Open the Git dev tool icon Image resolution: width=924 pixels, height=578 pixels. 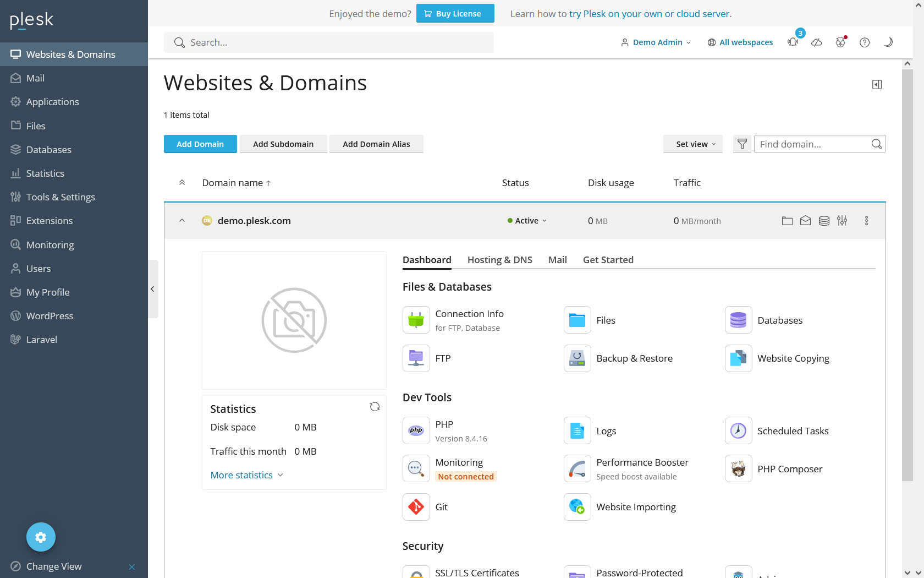pyautogui.click(x=416, y=507)
